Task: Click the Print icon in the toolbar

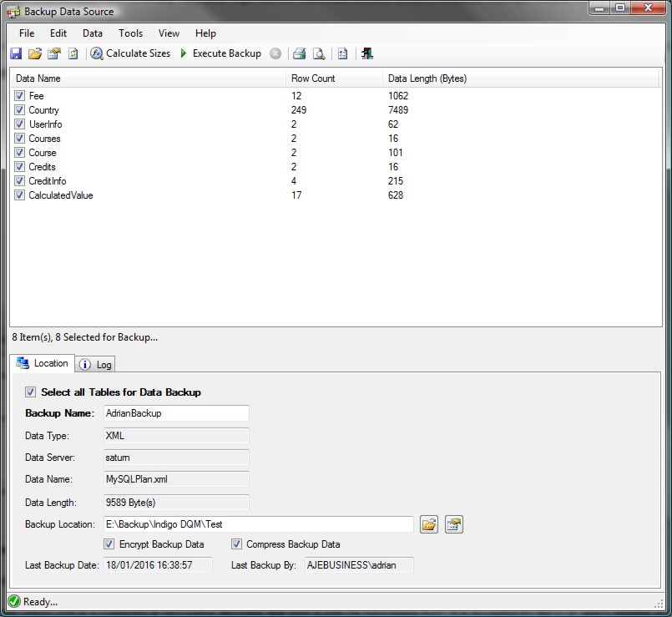Action: 299,53
